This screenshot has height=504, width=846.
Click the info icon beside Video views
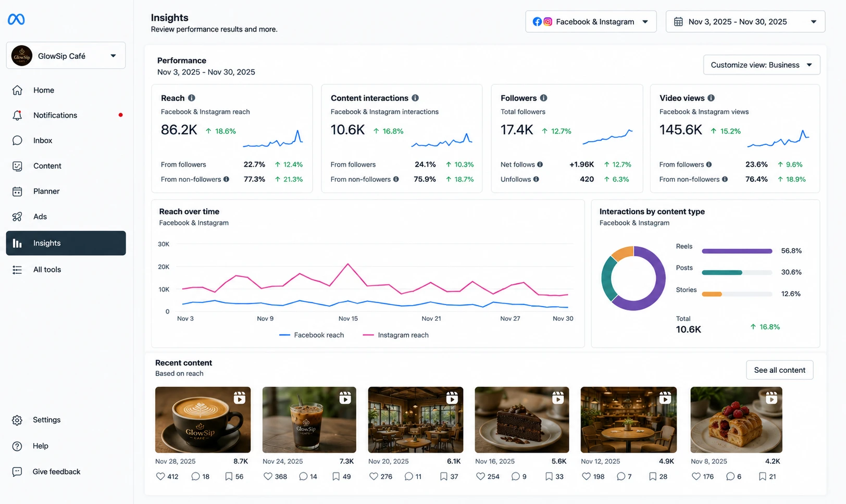(711, 98)
